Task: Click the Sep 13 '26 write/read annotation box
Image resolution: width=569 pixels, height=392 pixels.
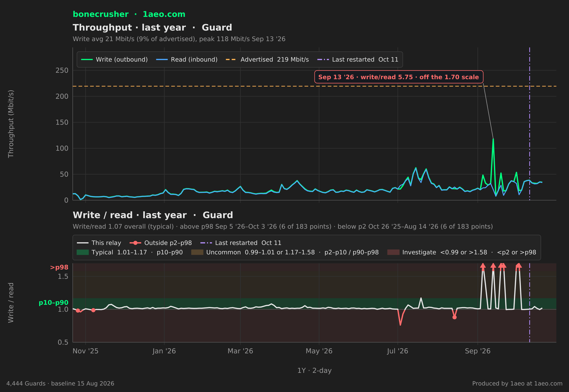Action: (x=399, y=77)
